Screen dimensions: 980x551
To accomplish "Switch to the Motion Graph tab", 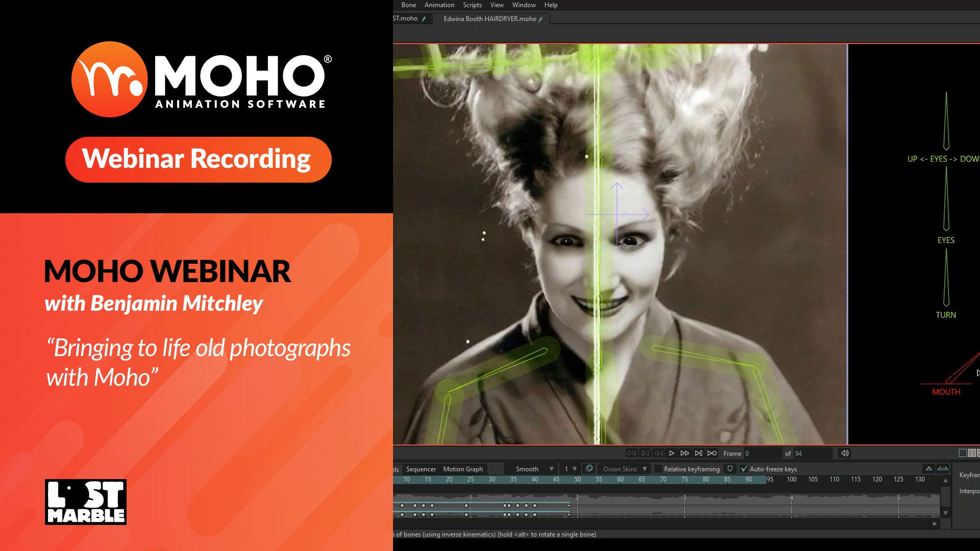I will tap(462, 469).
